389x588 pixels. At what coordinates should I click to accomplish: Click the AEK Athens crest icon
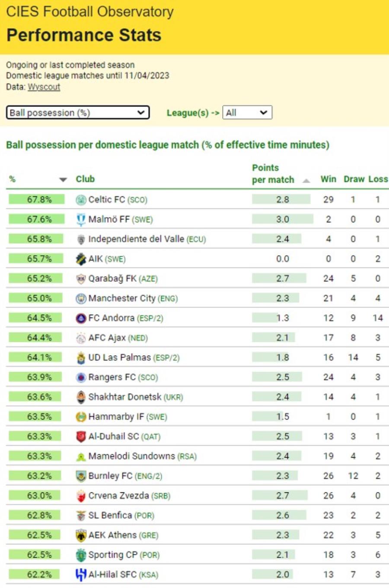81,536
